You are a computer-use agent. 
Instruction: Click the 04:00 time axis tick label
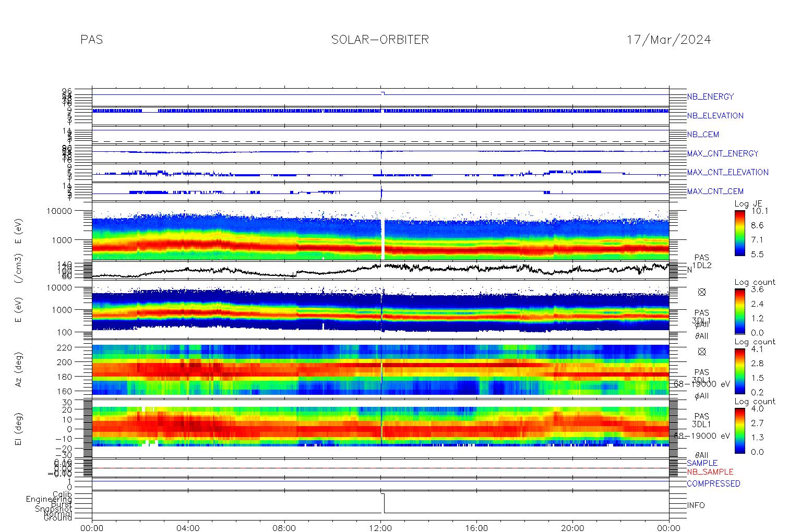click(188, 528)
